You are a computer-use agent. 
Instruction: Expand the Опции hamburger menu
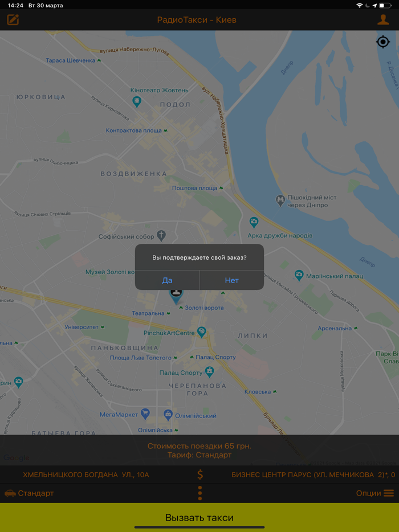pos(389,493)
